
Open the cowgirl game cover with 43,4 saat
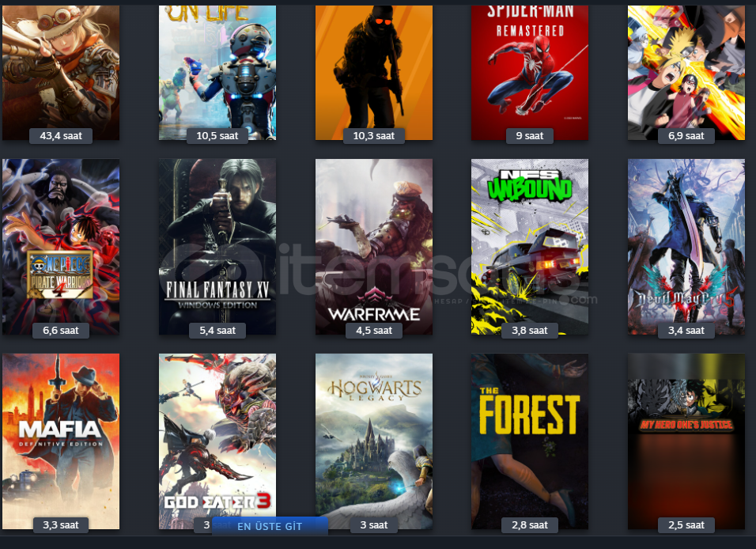[61, 72]
